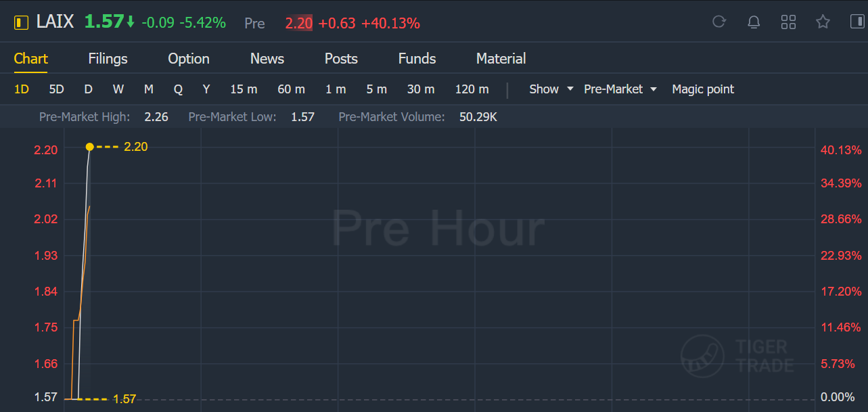The image size is (868, 412).
Task: Click the Pre price 2.20 field
Action: (298, 24)
